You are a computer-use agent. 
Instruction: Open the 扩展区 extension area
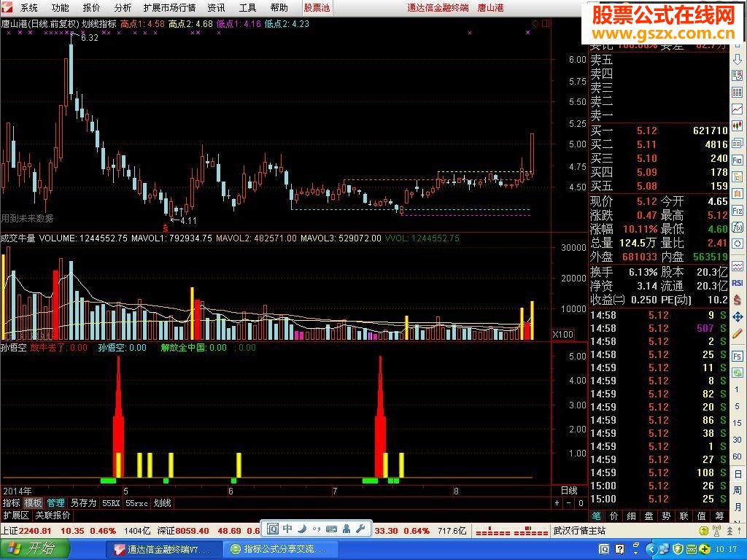click(x=16, y=516)
